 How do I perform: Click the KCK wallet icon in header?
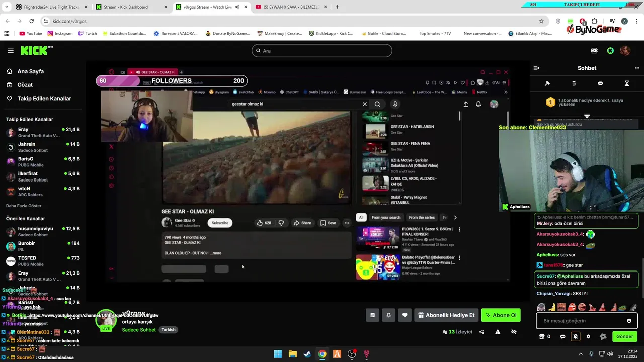594,51
